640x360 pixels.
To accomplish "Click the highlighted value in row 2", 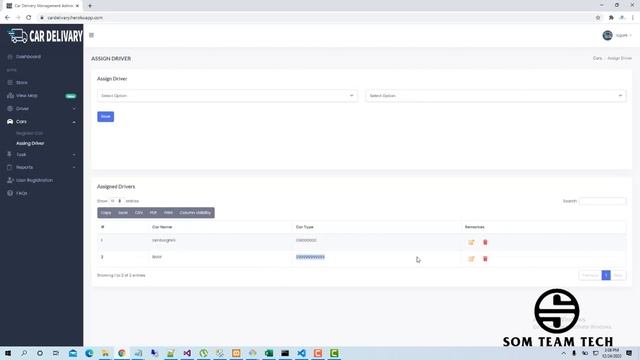I will pyautogui.click(x=310, y=257).
